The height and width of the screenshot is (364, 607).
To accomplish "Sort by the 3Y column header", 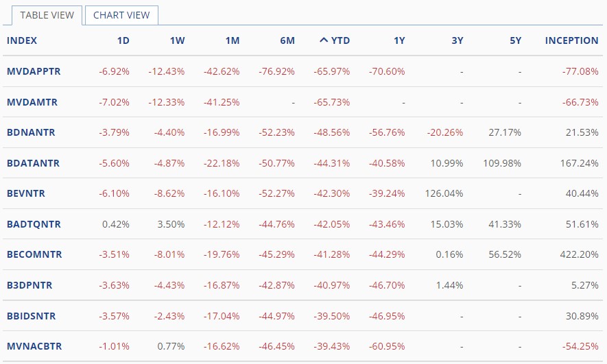I will [x=457, y=40].
